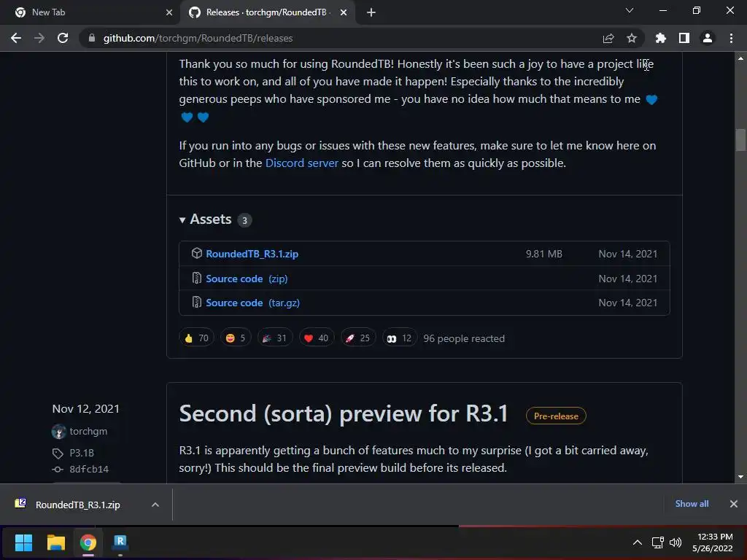Image resolution: width=747 pixels, height=560 pixels.
Task: Share this page via share icon
Action: (x=608, y=38)
